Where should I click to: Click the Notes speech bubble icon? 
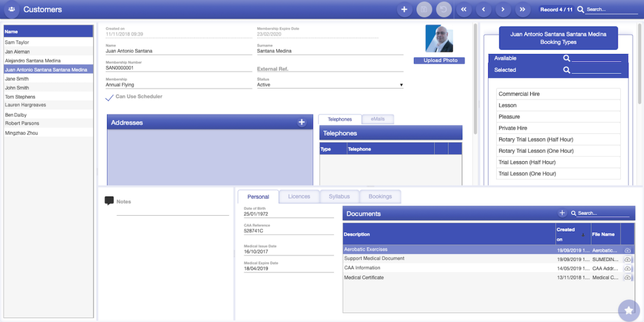click(109, 201)
